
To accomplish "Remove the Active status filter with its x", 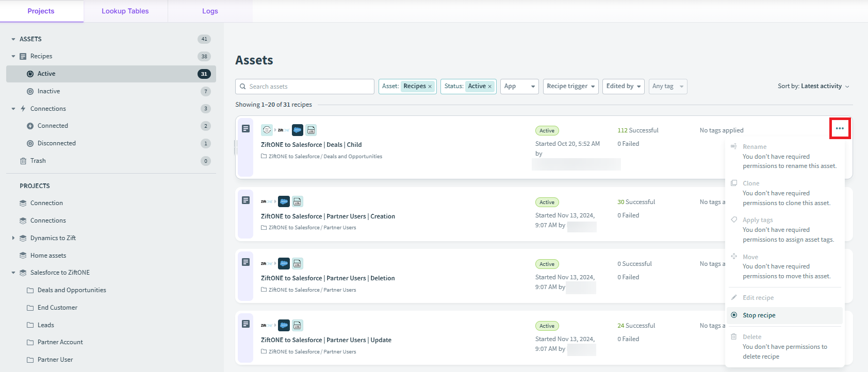I will click(x=489, y=87).
